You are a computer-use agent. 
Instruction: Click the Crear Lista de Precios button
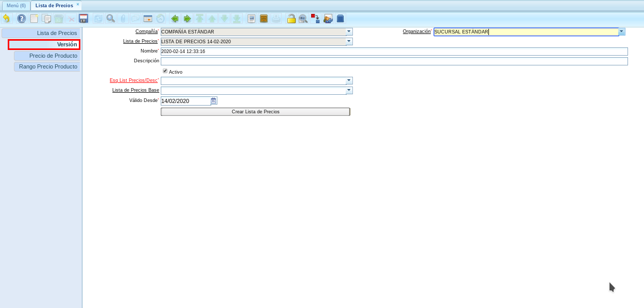(x=256, y=111)
